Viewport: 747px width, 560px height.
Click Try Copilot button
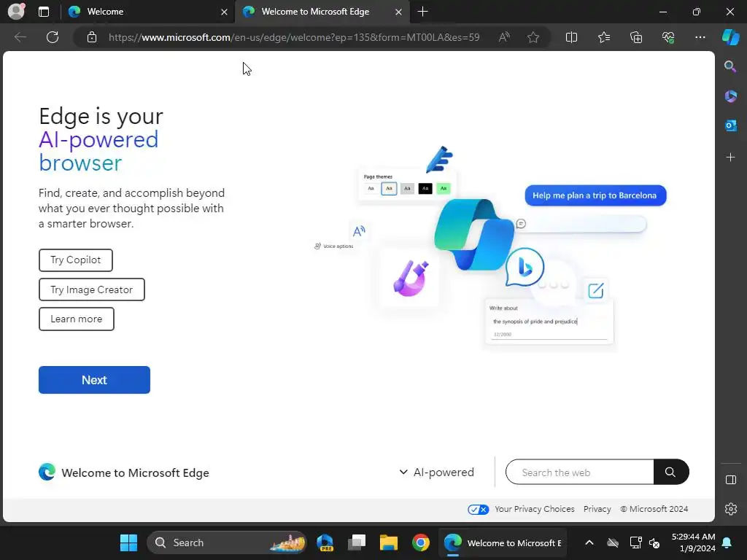point(76,260)
